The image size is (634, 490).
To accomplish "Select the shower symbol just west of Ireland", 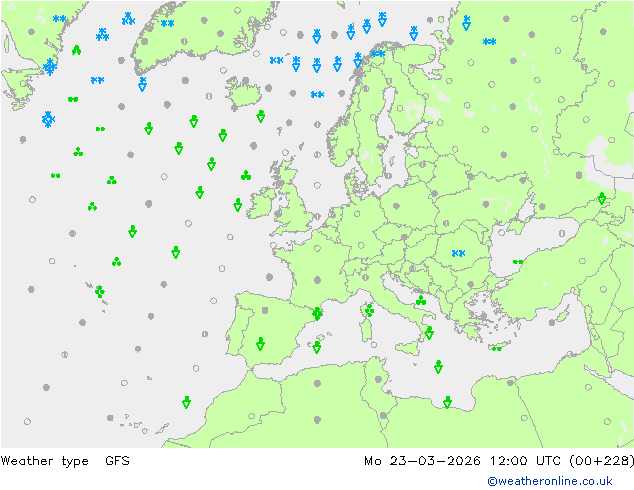I will (x=238, y=205).
